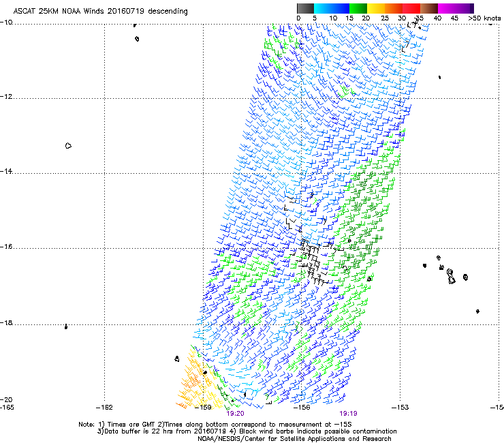504x443 pixels.
Task: Click the '-12' latitude axis label
Action: [6, 97]
